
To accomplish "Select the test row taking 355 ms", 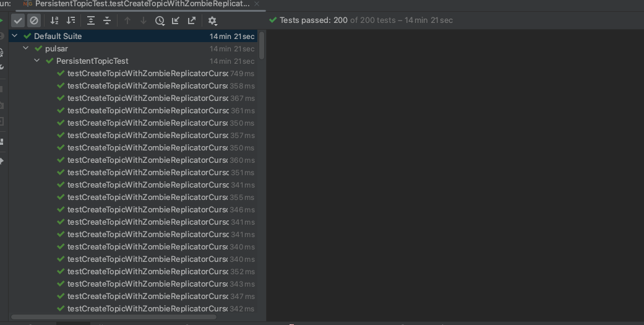I will [x=133, y=197].
